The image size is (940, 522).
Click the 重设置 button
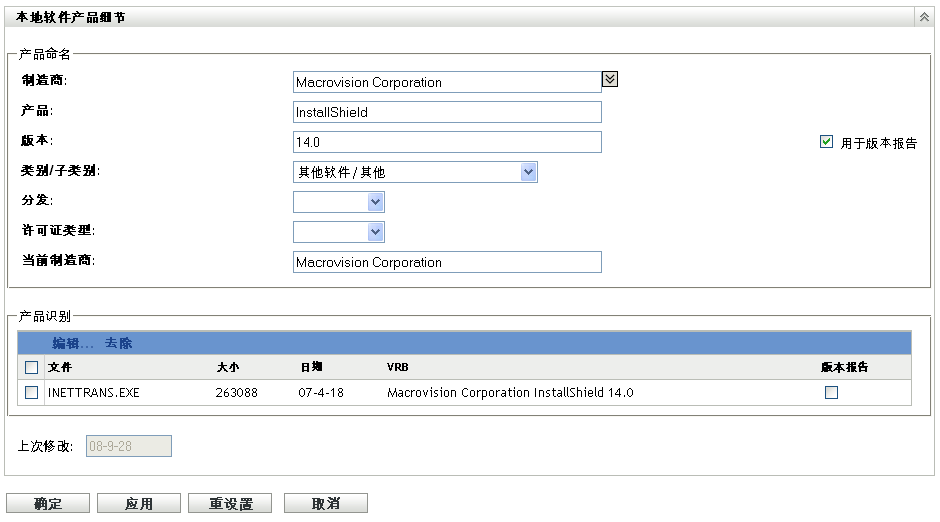[x=230, y=503]
